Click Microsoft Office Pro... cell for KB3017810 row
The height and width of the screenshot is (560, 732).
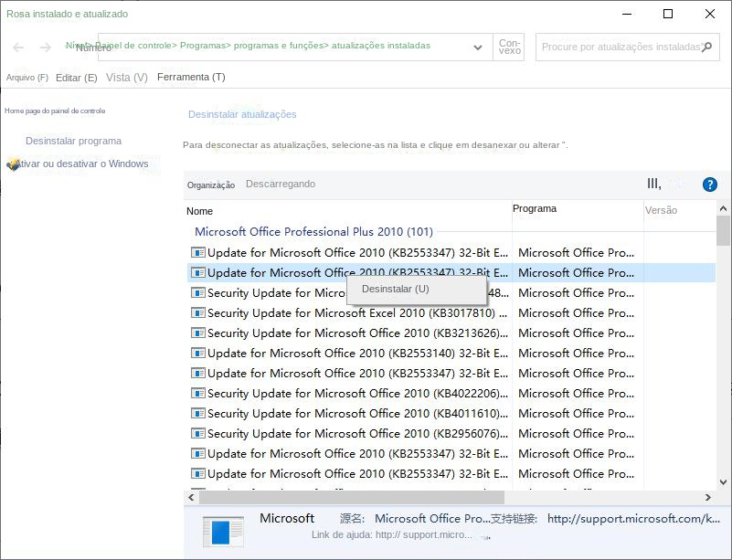[577, 312]
